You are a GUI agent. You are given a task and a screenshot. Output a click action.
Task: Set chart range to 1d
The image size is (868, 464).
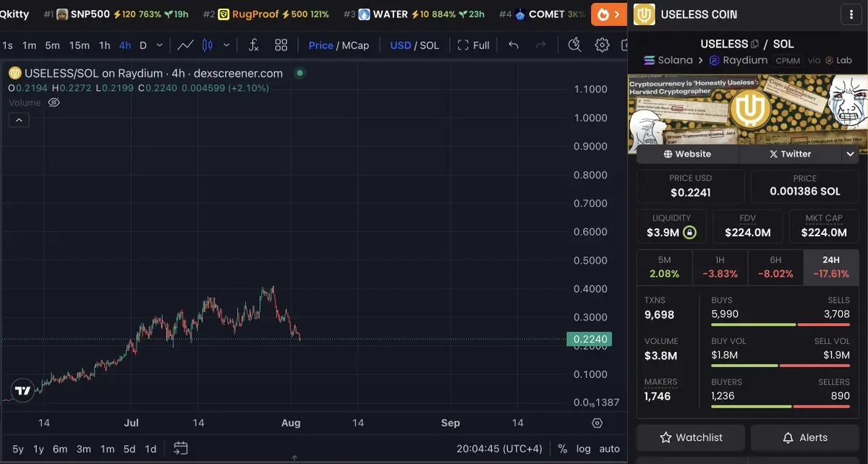click(150, 449)
